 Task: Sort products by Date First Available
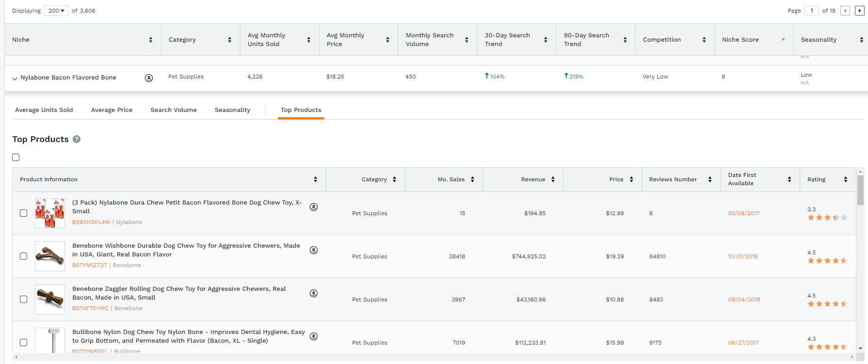[x=789, y=179]
